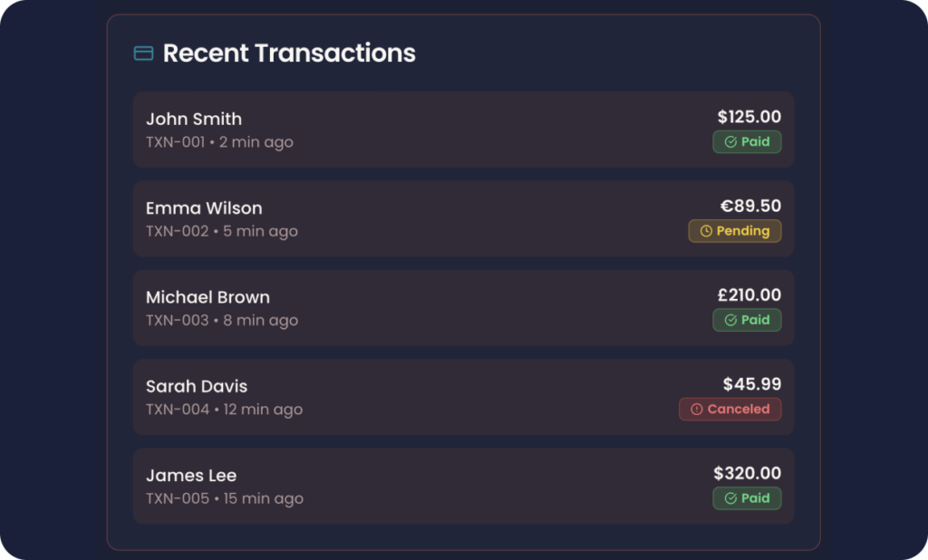Select the James Lee transaction entry

463,486
